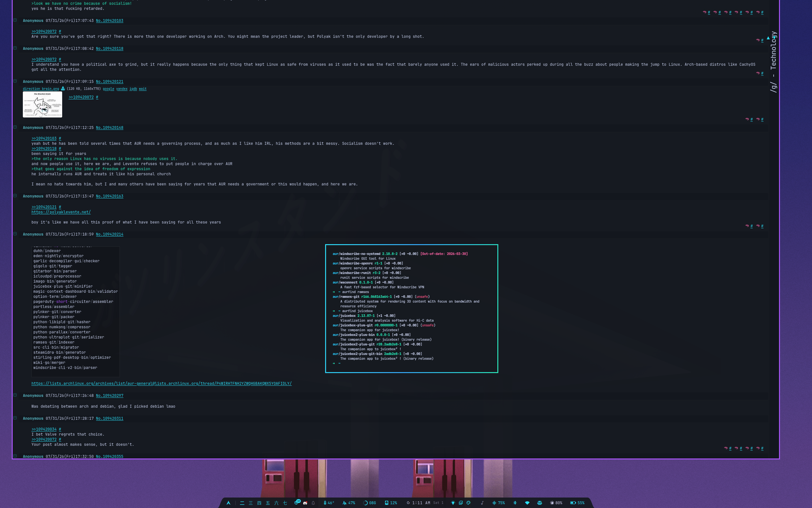Image resolution: width=812 pixels, height=508 pixels.
Task: Switch to workspace 五
Action: [268, 503]
